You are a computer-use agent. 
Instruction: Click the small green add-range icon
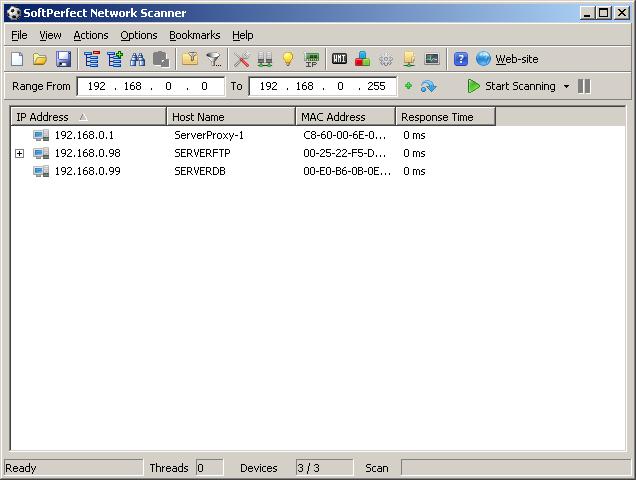coord(408,86)
